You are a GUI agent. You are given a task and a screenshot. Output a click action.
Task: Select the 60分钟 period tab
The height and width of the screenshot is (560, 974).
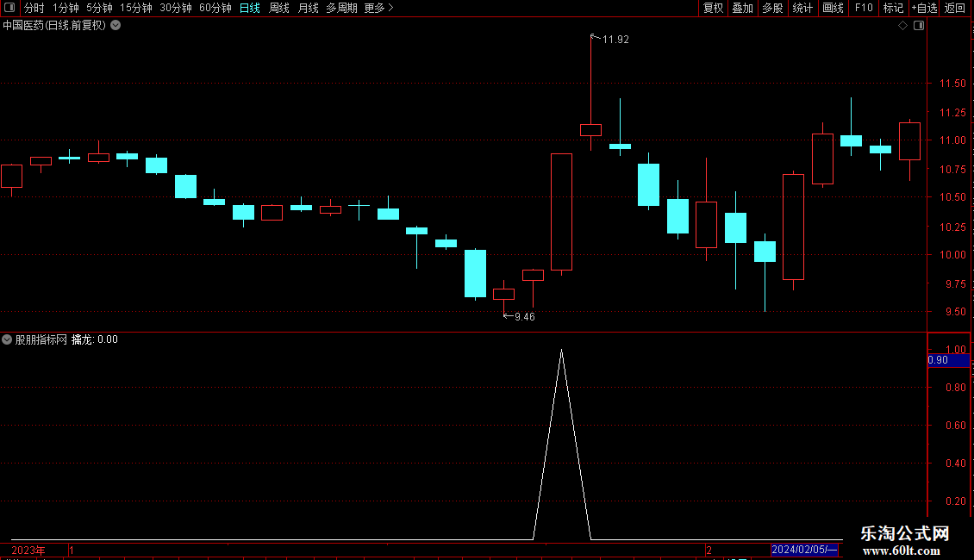(215, 8)
